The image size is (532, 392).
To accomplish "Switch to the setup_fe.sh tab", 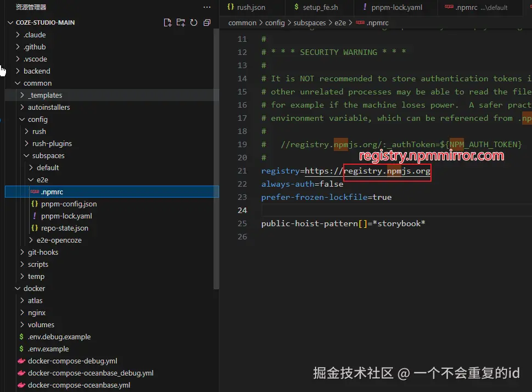I will pos(320,8).
